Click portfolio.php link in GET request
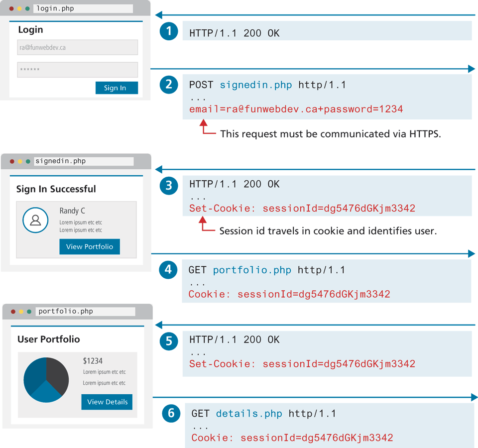The image size is (478, 448). tap(252, 270)
